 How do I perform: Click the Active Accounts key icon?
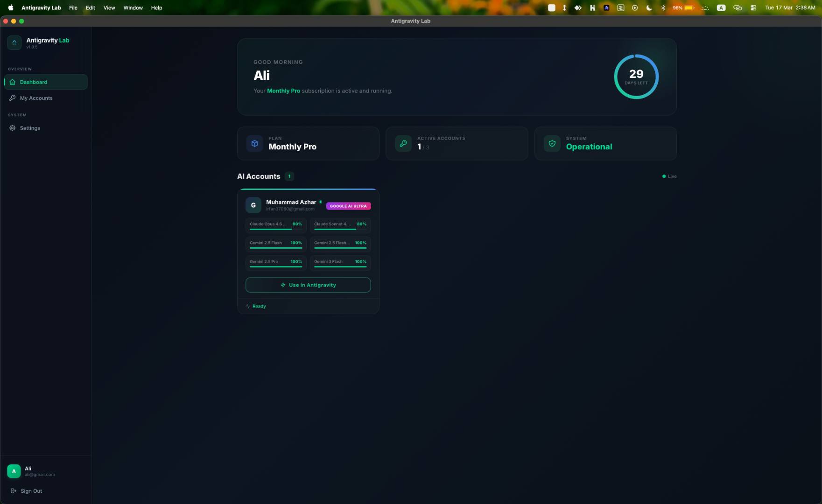(403, 143)
